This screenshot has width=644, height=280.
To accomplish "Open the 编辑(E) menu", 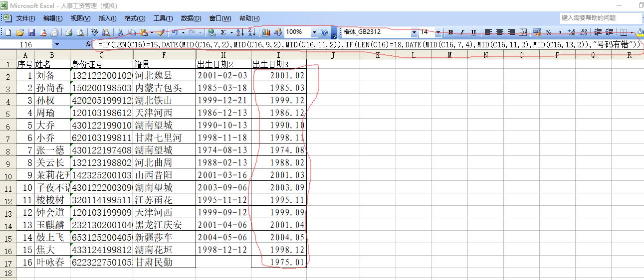I will click(53, 18).
